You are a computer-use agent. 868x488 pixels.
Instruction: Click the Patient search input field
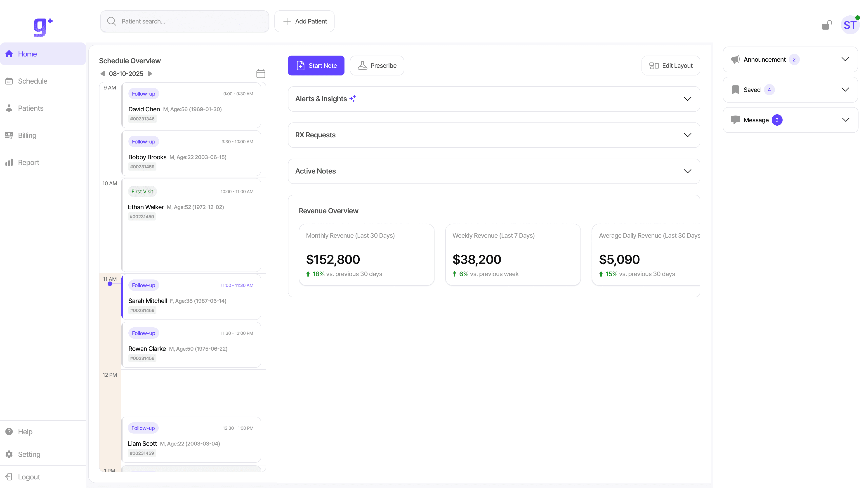(185, 21)
